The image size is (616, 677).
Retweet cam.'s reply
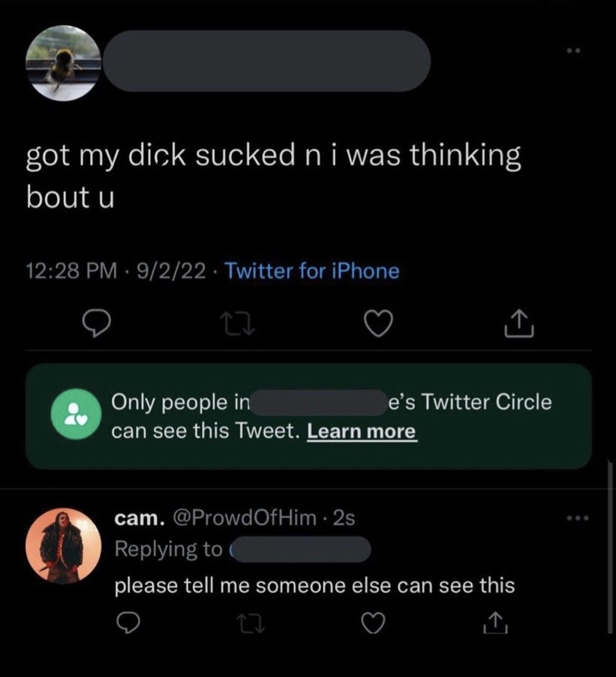pos(250,623)
